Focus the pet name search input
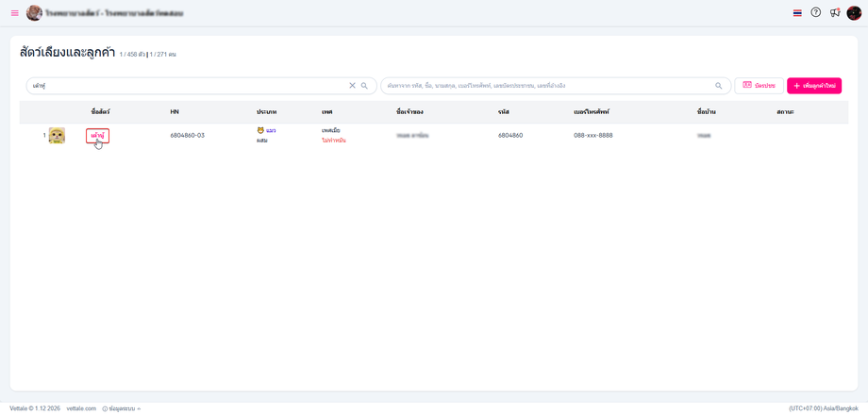 189,86
